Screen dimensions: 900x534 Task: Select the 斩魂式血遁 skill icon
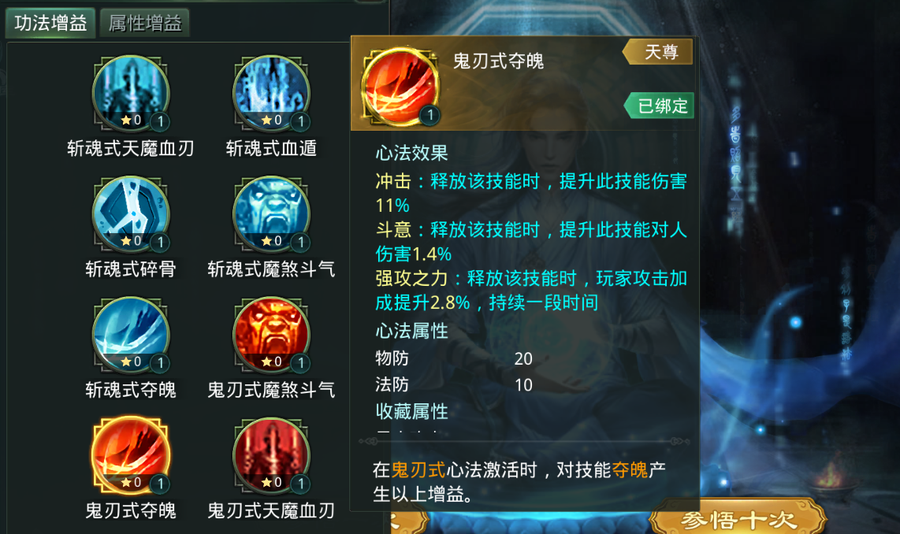(271, 94)
